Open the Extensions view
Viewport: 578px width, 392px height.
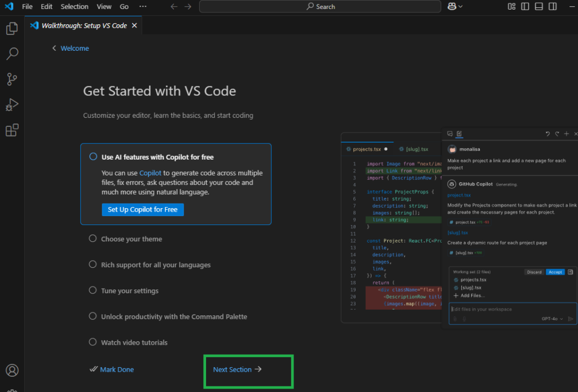point(12,130)
